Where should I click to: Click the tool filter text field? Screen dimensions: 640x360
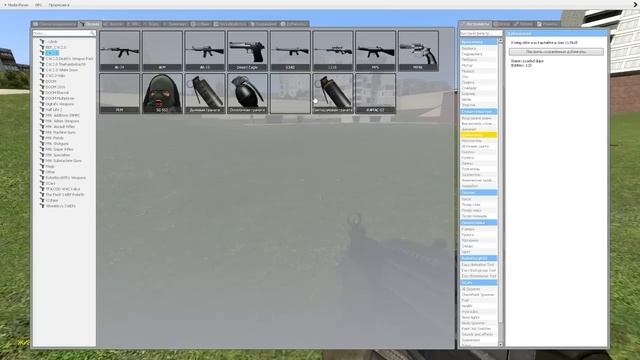481,33
